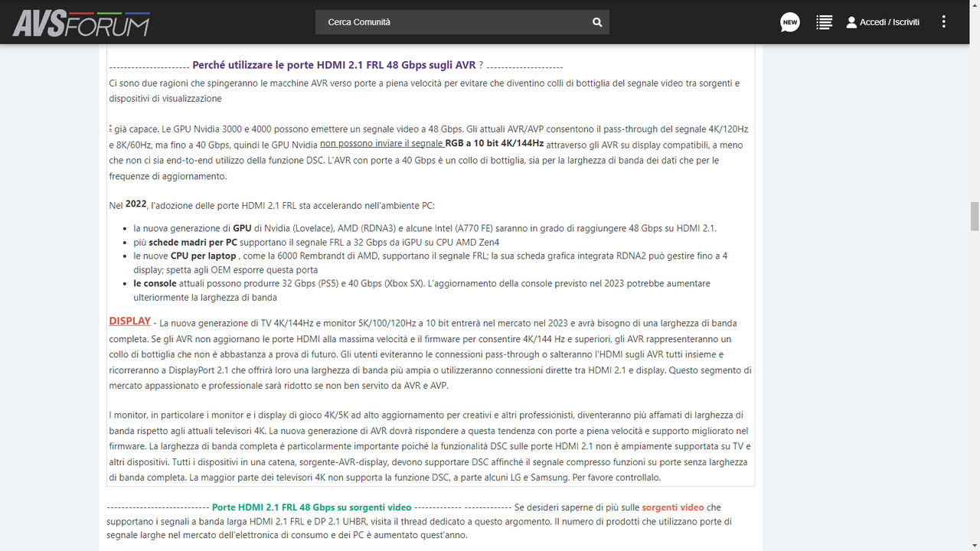Click the Accedi / Iscriviti link
The width and height of the screenshot is (980, 551).
tap(890, 22)
